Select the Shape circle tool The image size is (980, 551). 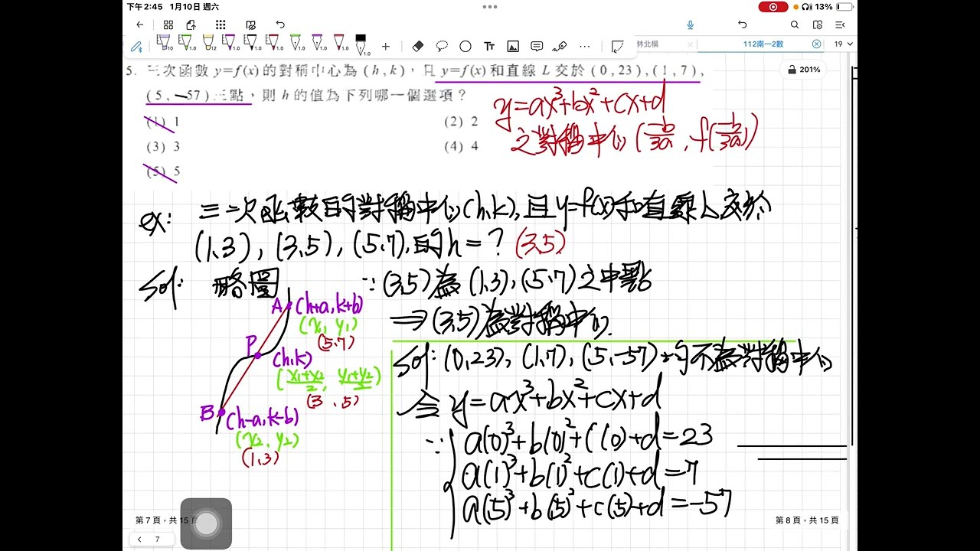point(465,46)
